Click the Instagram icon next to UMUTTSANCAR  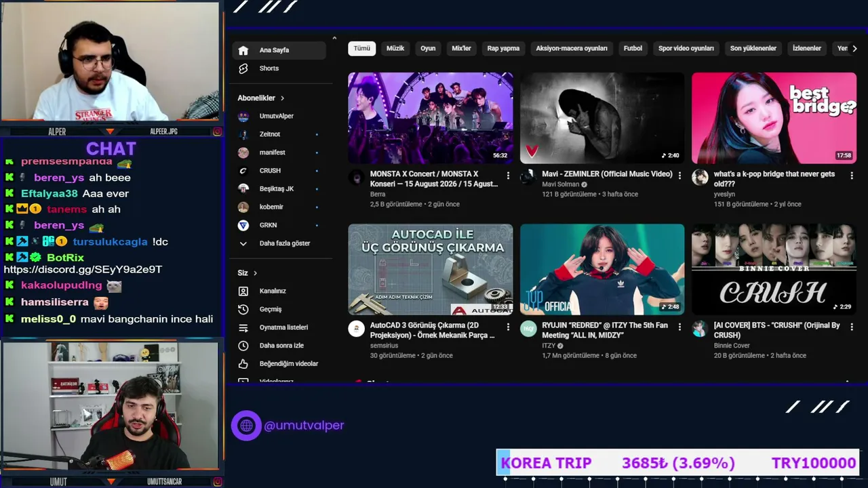(218, 482)
